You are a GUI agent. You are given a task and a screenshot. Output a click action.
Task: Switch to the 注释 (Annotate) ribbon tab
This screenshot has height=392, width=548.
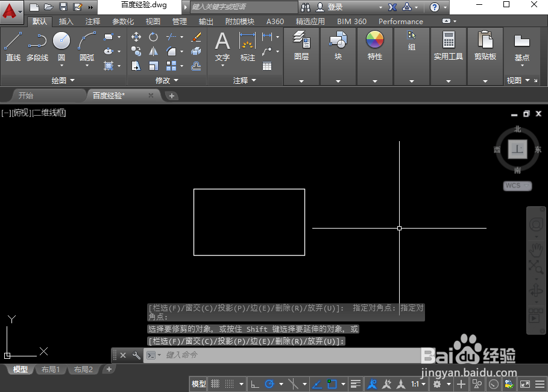[93, 21]
